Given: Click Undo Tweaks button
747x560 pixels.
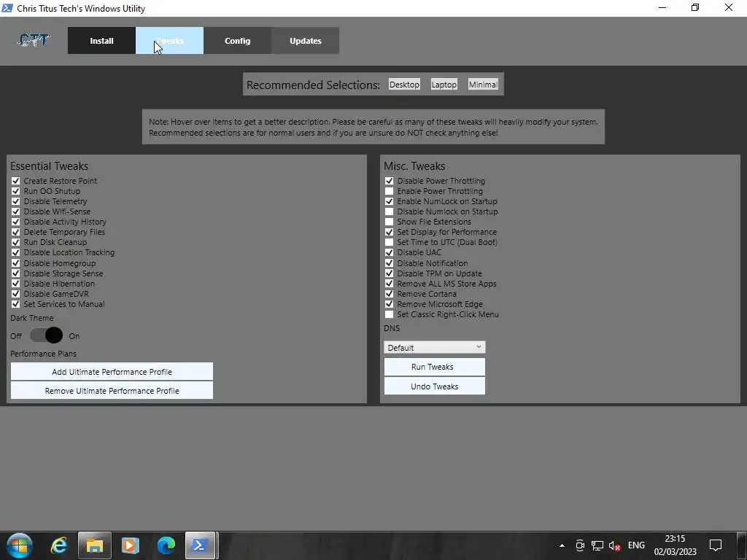Looking at the screenshot, I should [x=435, y=386].
